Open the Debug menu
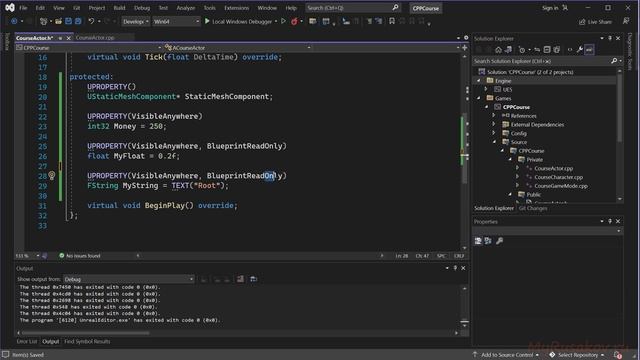 (142, 8)
